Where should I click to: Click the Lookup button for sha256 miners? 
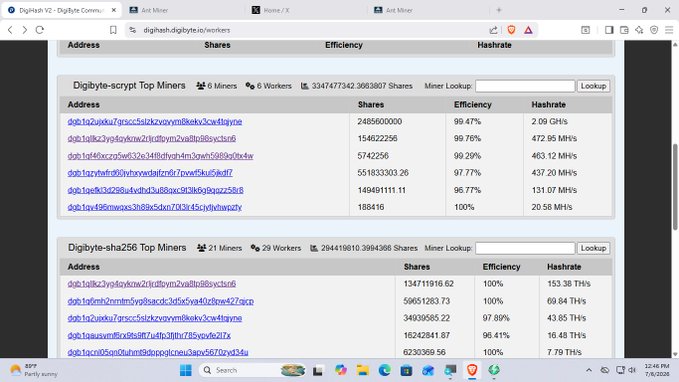[593, 248]
